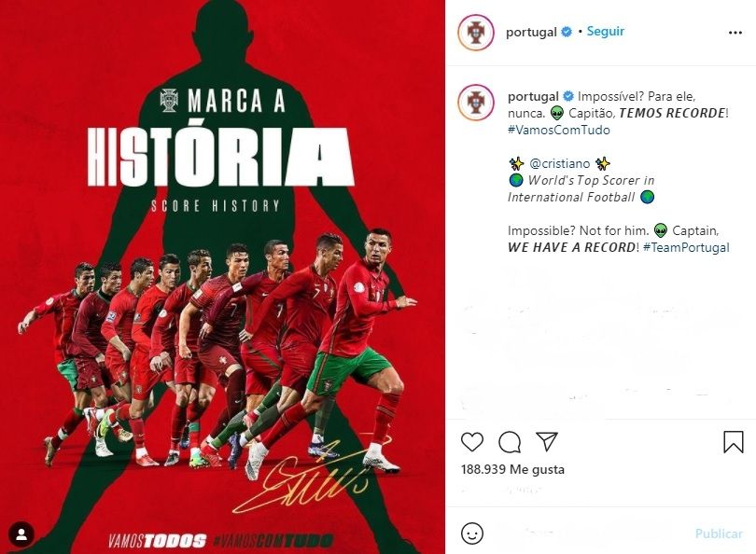Open the portugal username in the caption
The height and width of the screenshot is (554, 756).
click(533, 96)
